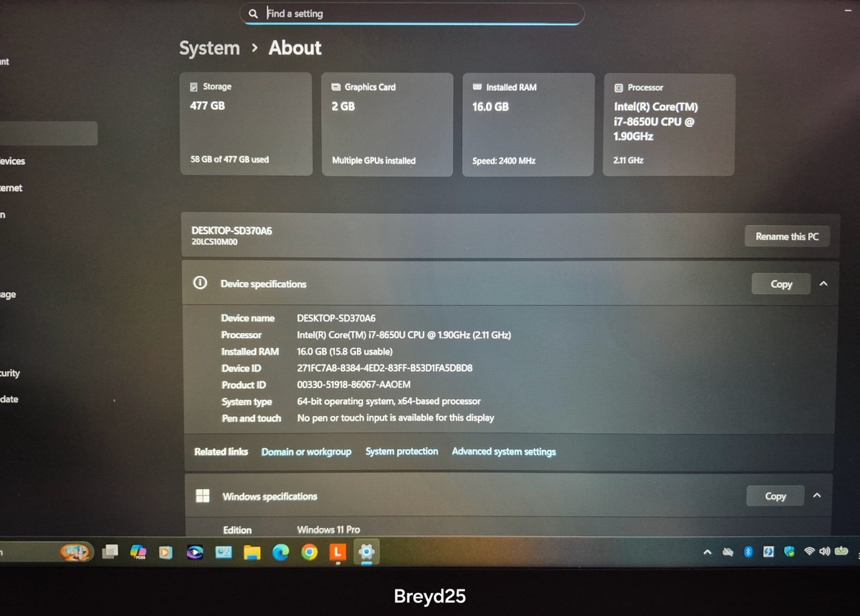
Task: Click the Wi-Fi network tray icon
Action: coord(809,552)
